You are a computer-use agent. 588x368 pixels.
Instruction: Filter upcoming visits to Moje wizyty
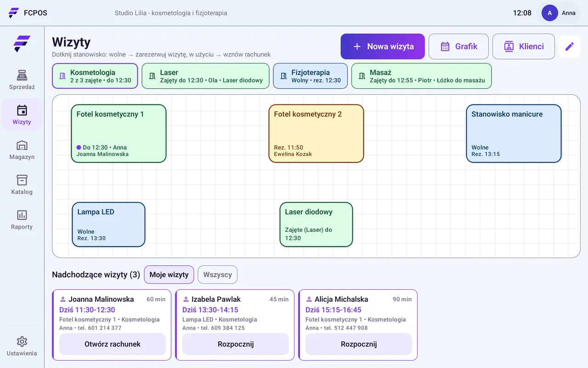tap(169, 275)
